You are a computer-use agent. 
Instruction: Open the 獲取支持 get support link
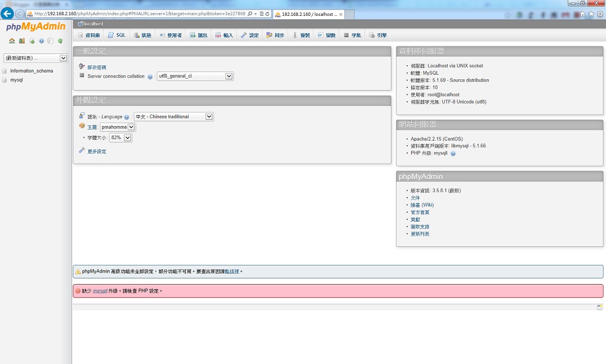[x=420, y=227]
